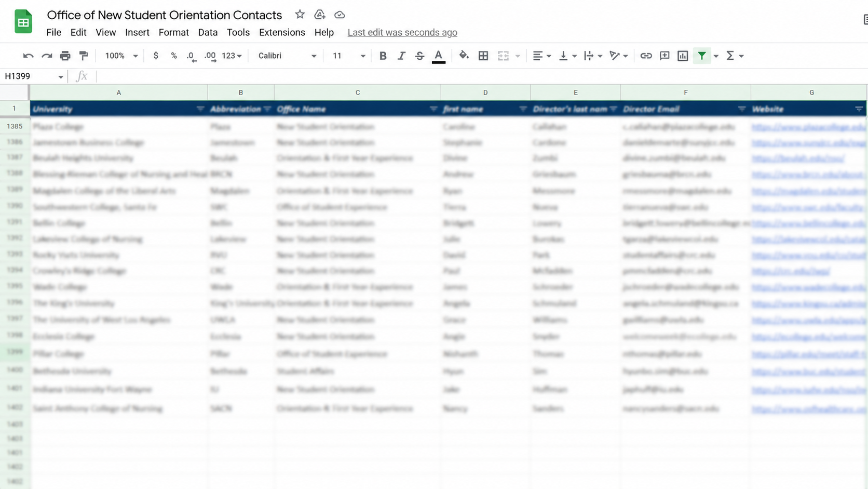Decrease decimal places
The width and height of the screenshot is (868, 489).
tap(192, 56)
